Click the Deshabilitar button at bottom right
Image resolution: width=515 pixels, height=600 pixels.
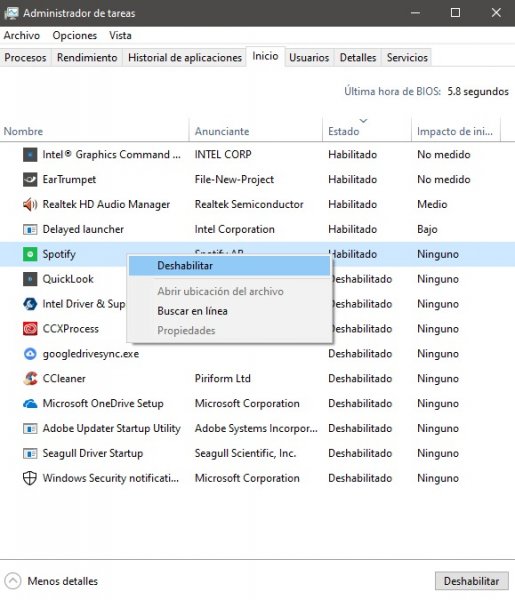471,581
